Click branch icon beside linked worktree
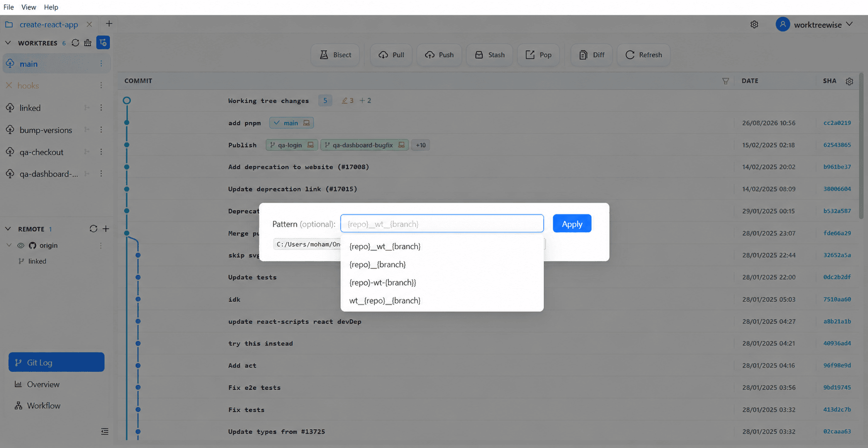This screenshot has height=448, width=868. [87, 108]
